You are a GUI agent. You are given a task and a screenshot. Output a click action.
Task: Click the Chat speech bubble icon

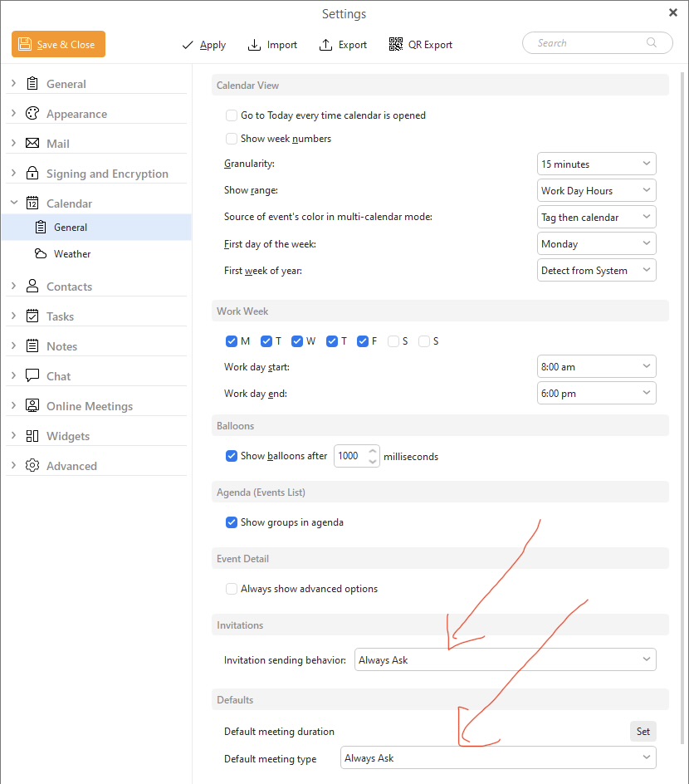(x=32, y=376)
